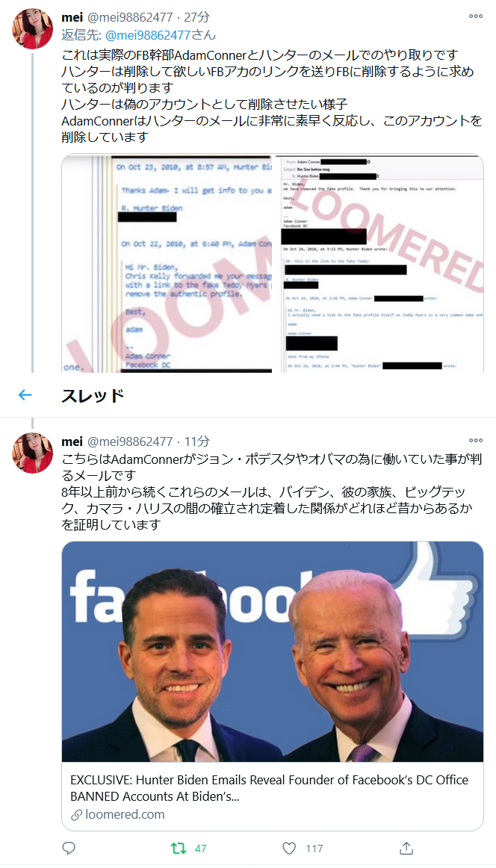This screenshot has width=496, height=868.
Task: Open the right redacted email screenshot image
Action: (379, 262)
